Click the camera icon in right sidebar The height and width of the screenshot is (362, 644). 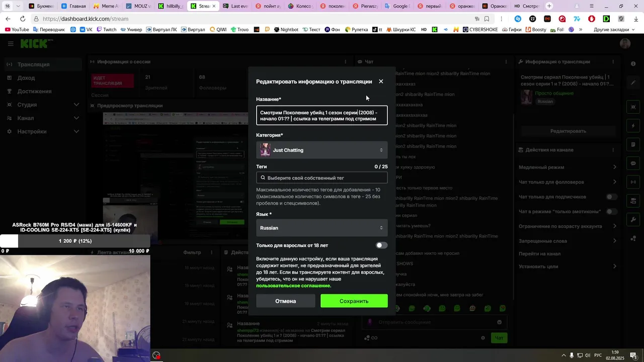(633, 201)
